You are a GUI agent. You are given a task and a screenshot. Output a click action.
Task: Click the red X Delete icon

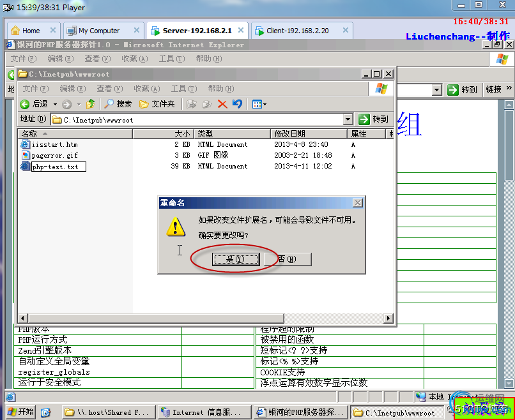click(222, 104)
